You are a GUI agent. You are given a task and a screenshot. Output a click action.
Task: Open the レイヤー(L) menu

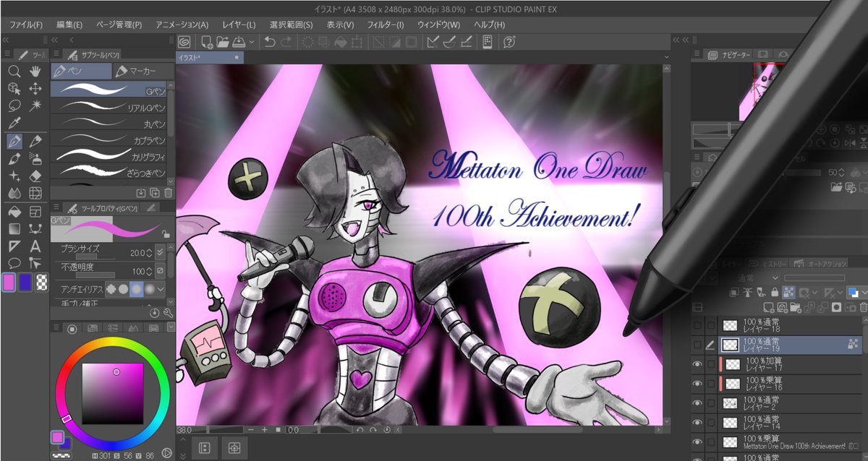point(239,25)
